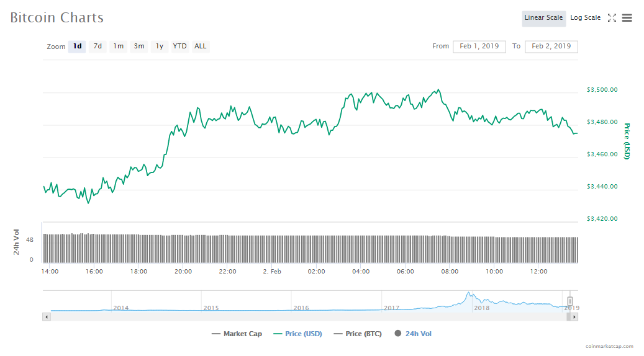
Task: Click the navigator range handle near 2019
Action: click(x=569, y=301)
